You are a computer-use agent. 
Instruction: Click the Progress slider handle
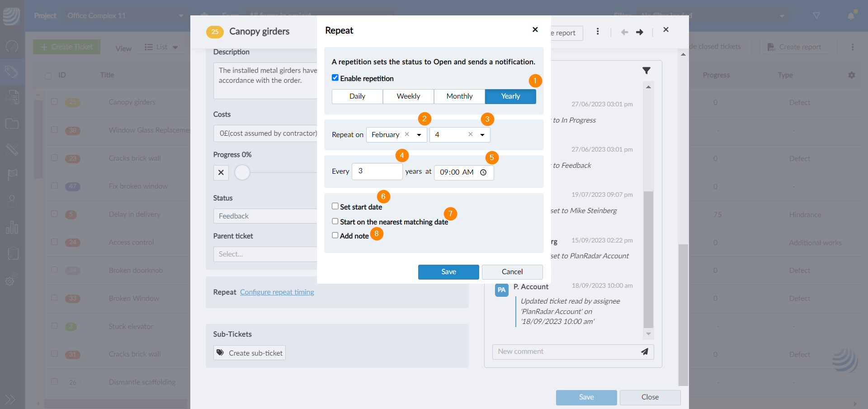click(x=242, y=172)
